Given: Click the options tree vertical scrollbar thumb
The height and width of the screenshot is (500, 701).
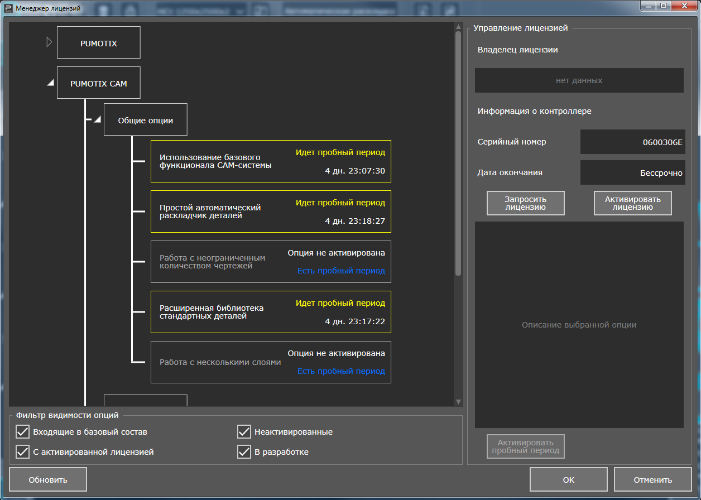Looking at the screenshot, I should (x=458, y=154).
